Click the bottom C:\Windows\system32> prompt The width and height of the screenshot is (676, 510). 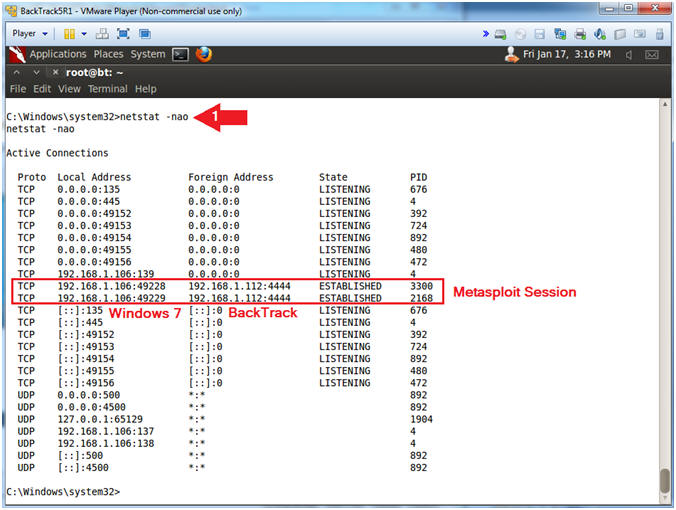tap(63, 491)
